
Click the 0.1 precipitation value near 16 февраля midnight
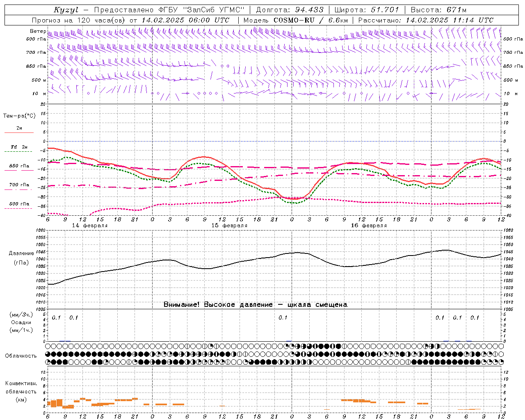283,317
